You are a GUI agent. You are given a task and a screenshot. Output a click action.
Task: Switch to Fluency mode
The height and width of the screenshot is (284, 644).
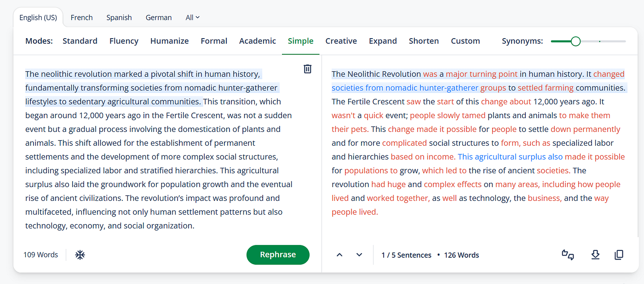tap(124, 41)
